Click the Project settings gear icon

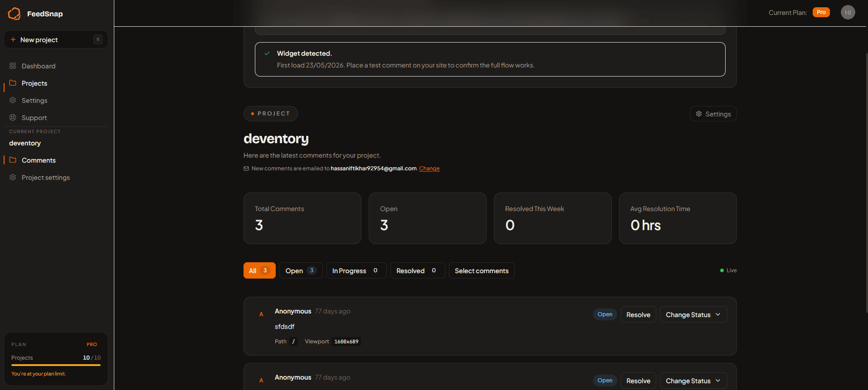13,177
